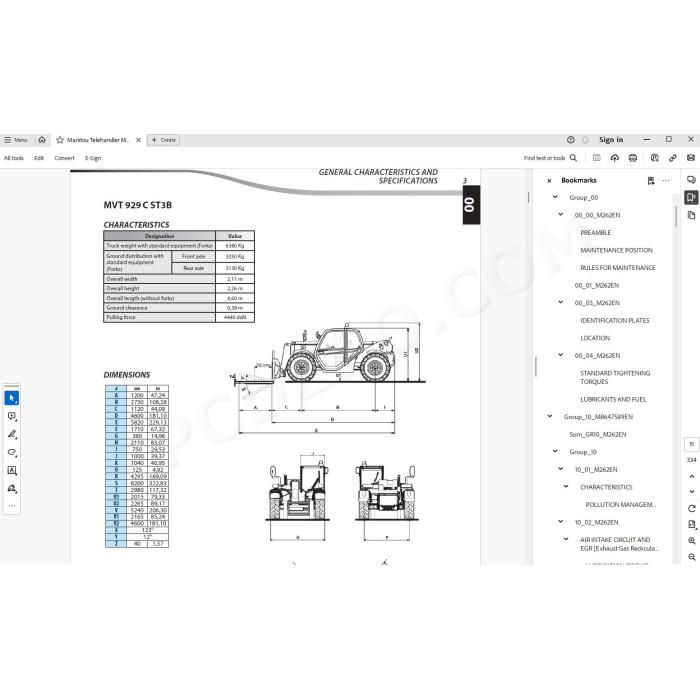Click the Bookmarks panel vertical scrollbar
Image resolution: width=700 pixels, height=700 pixels.
coord(676,217)
